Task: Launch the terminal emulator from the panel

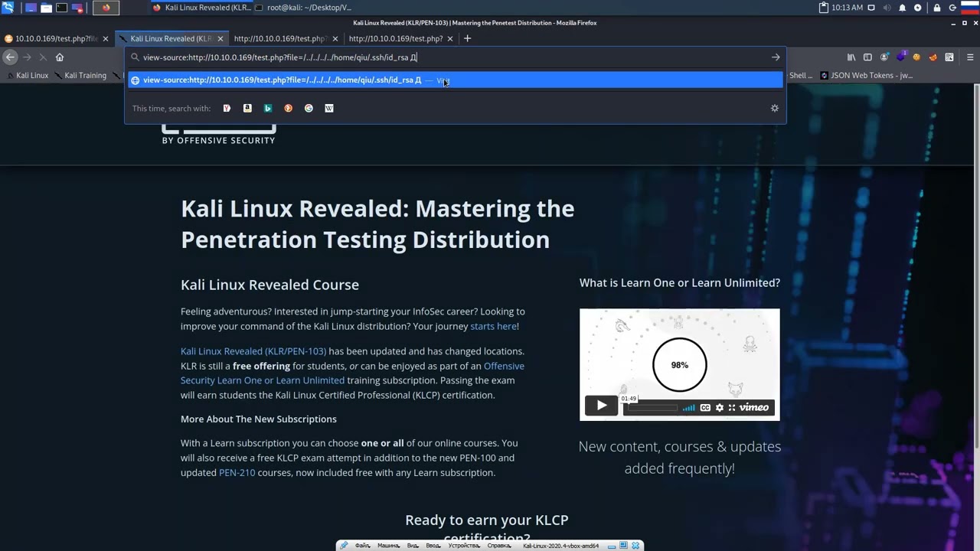Action: [61, 8]
